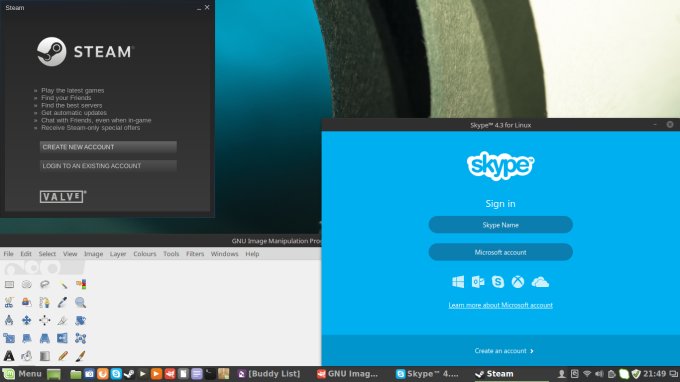The image size is (680, 382).
Task: Select the Blend gradient tool
Action: [45, 356]
